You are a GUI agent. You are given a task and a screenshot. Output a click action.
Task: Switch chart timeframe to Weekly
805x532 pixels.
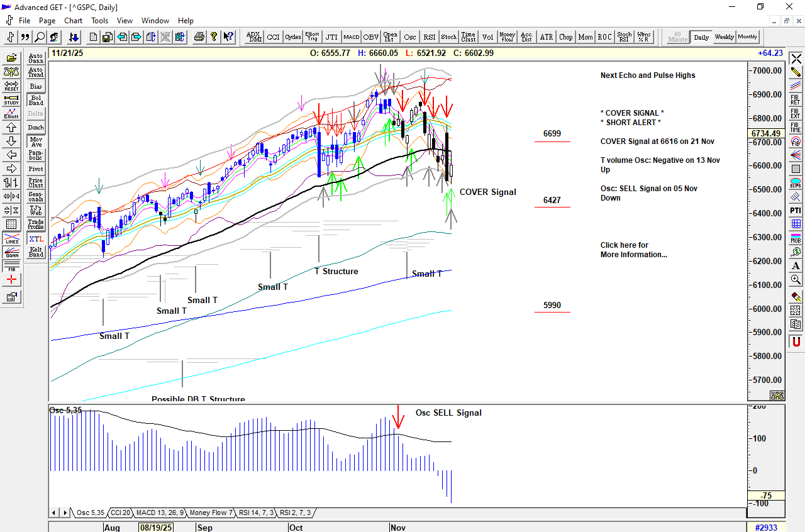[x=724, y=37]
